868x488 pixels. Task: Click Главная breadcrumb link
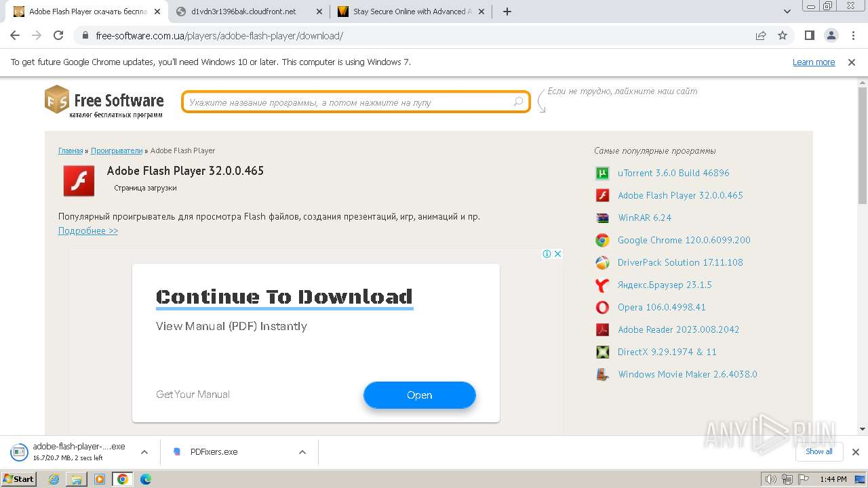tap(71, 150)
